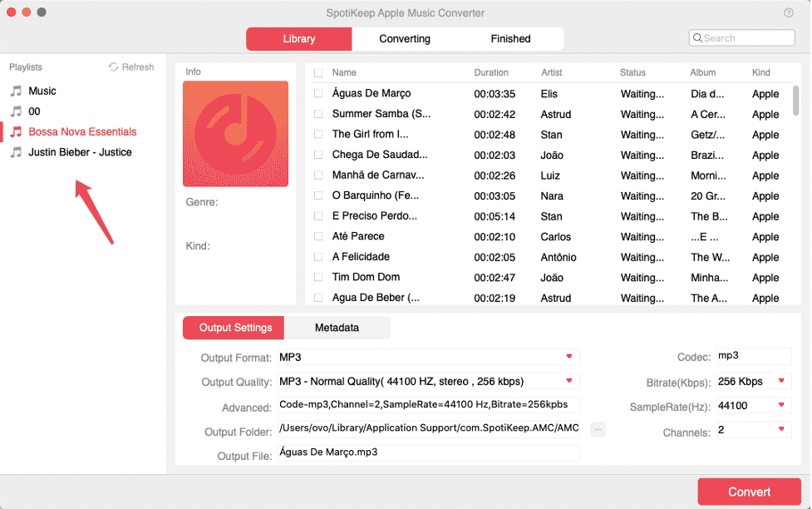Check the Águas De Março checkbox
Viewport: 812px width, 509px height.
click(x=318, y=93)
